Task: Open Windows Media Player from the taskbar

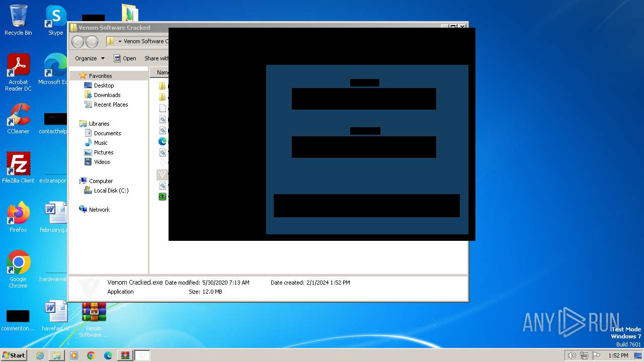Action: [74, 355]
